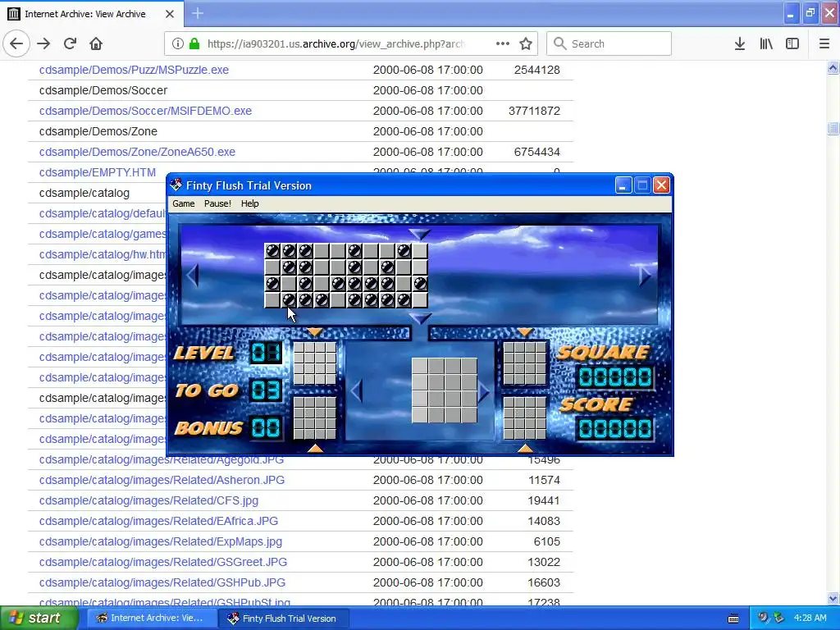The image size is (840, 630).
Task: Click the orange up arrow below left small grids
Action: (x=315, y=448)
